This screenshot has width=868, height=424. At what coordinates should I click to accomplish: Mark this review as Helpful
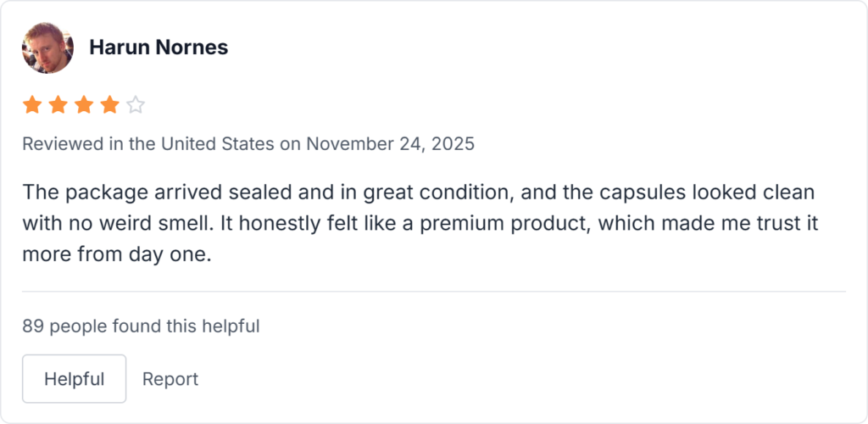(74, 379)
